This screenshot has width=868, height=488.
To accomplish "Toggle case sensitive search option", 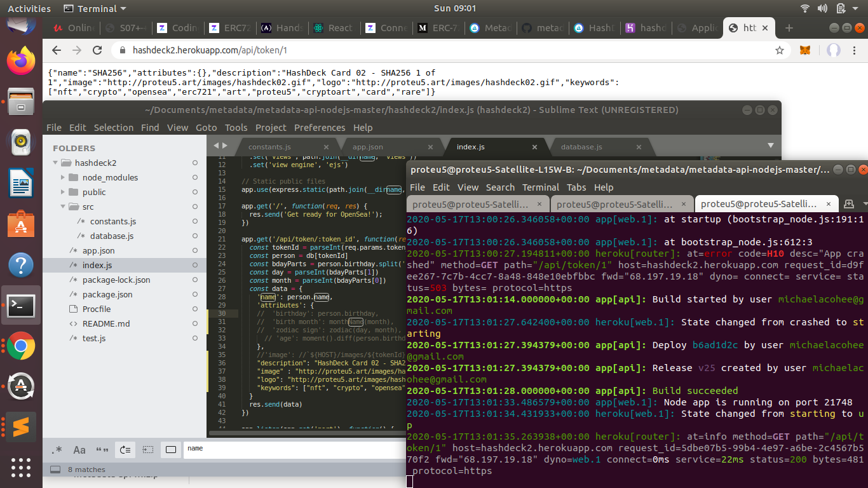I will click(x=79, y=449).
